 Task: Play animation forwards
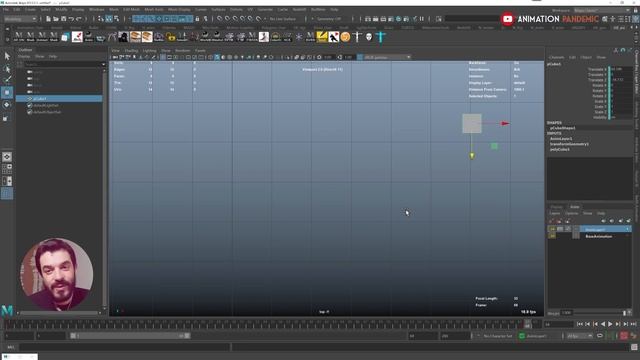610,324
